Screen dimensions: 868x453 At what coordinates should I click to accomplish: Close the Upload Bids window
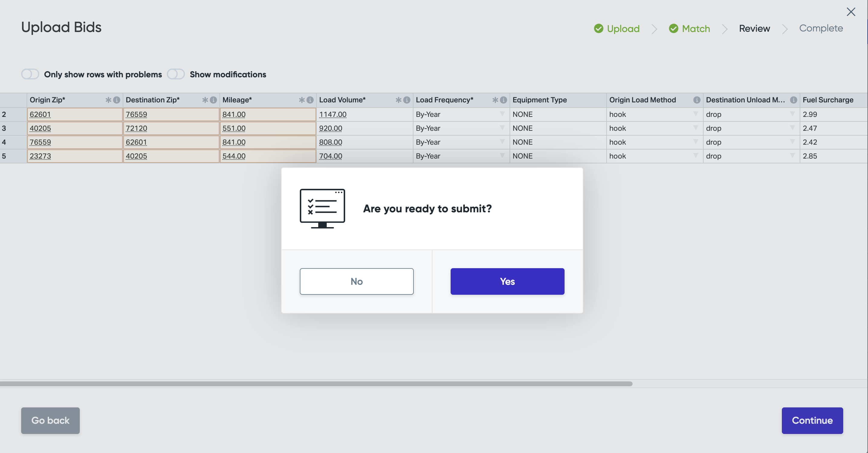point(851,12)
